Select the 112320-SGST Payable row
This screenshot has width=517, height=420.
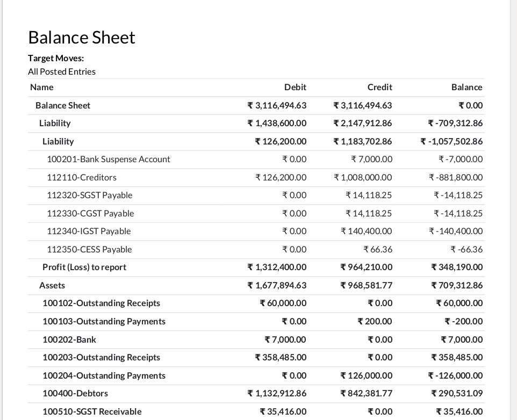[x=90, y=195]
